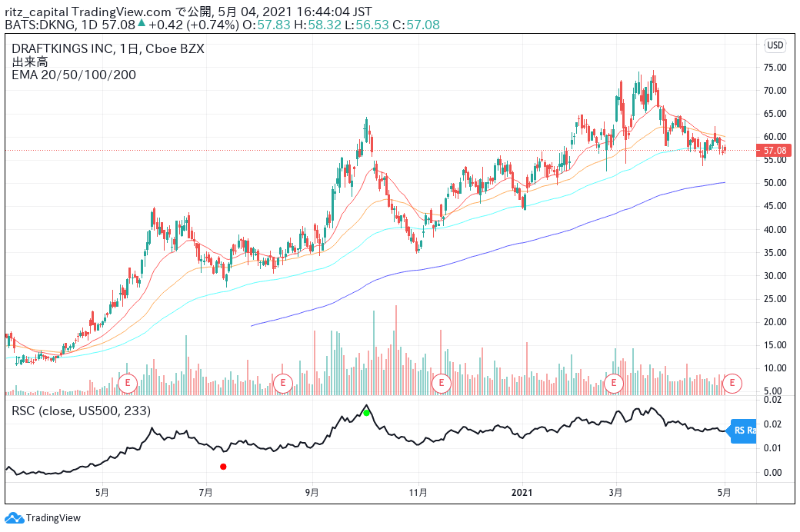Click the 40.00 price axis label
The height and width of the screenshot is (532, 800).
(x=775, y=230)
